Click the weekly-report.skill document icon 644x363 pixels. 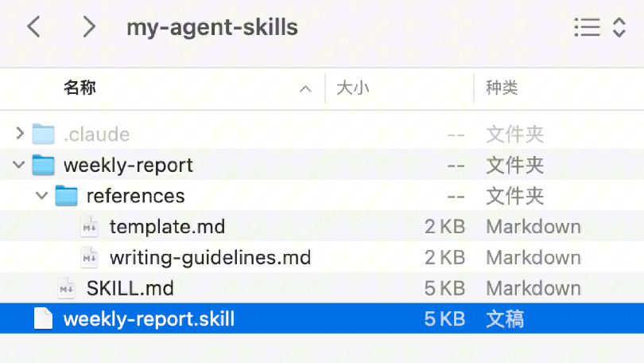pos(43,319)
